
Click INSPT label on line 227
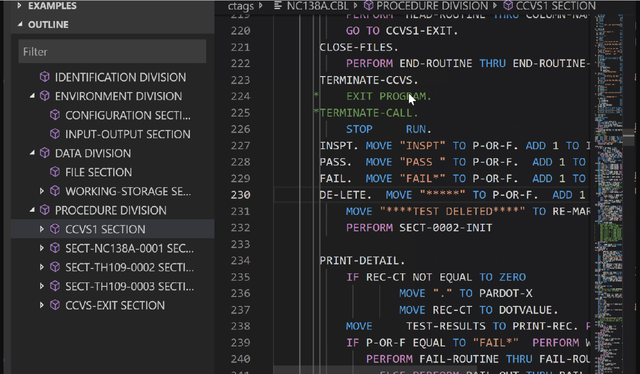pyautogui.click(x=339, y=146)
